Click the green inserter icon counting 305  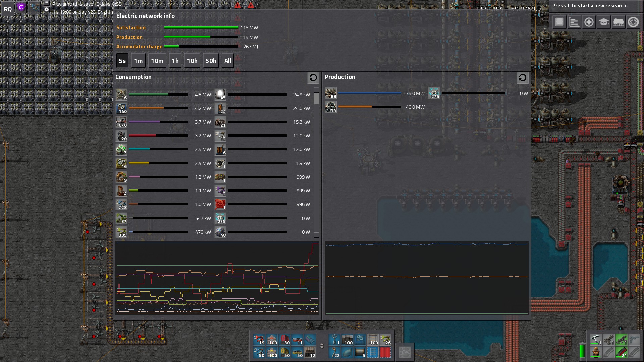pyautogui.click(x=121, y=232)
